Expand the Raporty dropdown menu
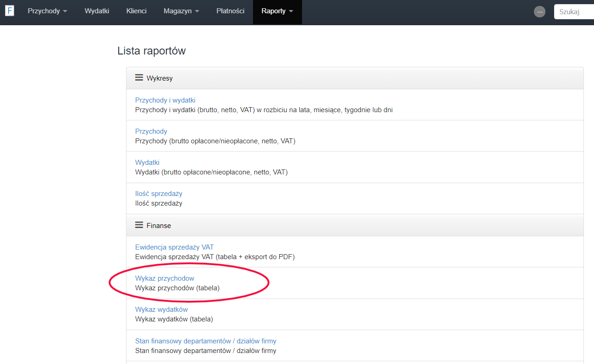 277,11
